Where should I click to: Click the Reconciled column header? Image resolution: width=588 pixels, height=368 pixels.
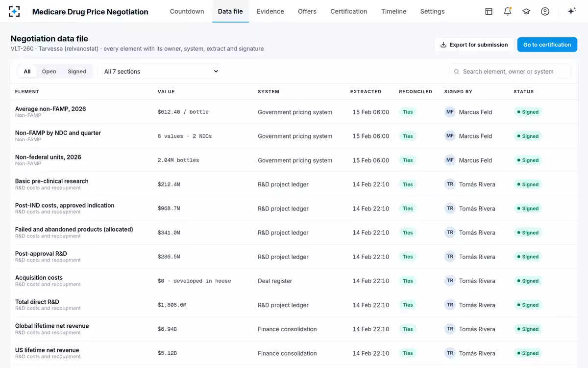(x=416, y=92)
